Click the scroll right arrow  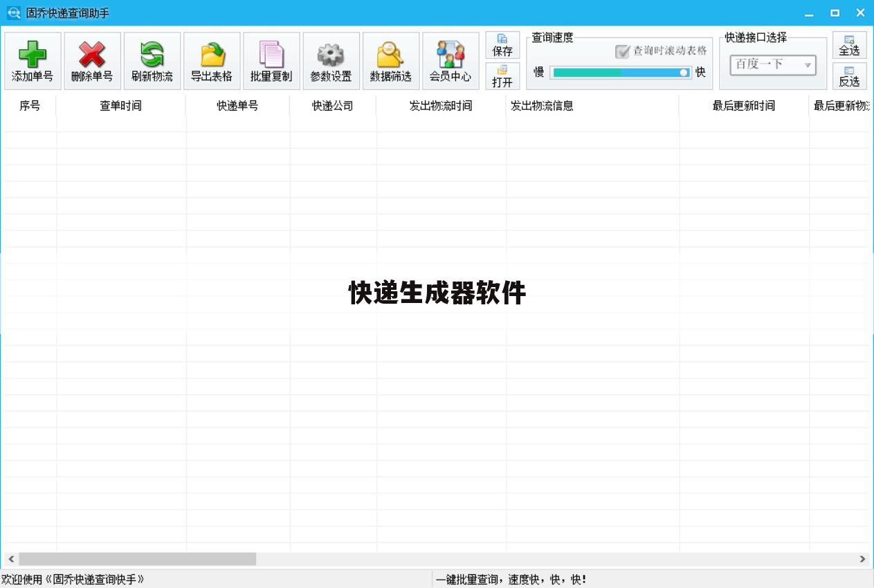pos(862,559)
